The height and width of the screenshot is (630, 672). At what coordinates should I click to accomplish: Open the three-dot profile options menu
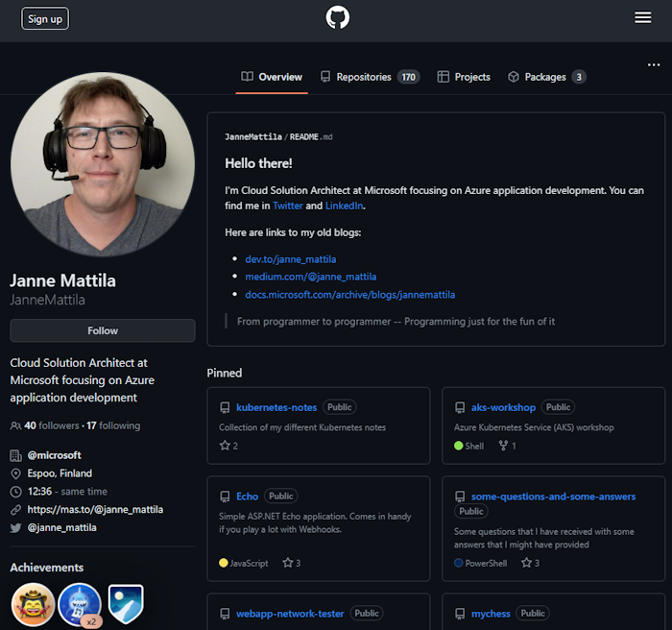coord(654,64)
